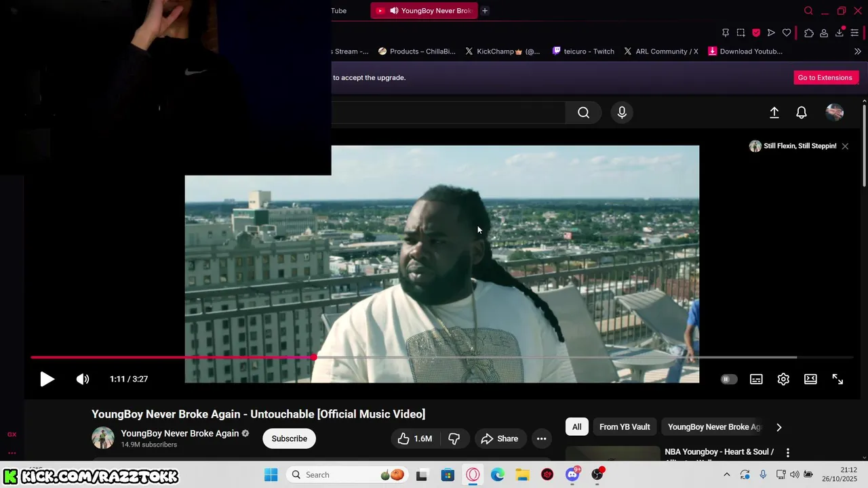
Task: Open the browser downloads icon
Action: (840, 33)
